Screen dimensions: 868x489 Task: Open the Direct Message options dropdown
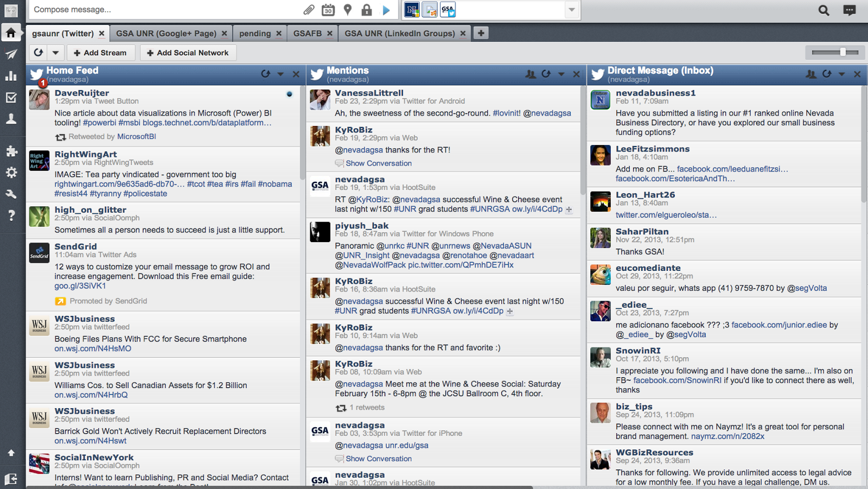point(841,74)
